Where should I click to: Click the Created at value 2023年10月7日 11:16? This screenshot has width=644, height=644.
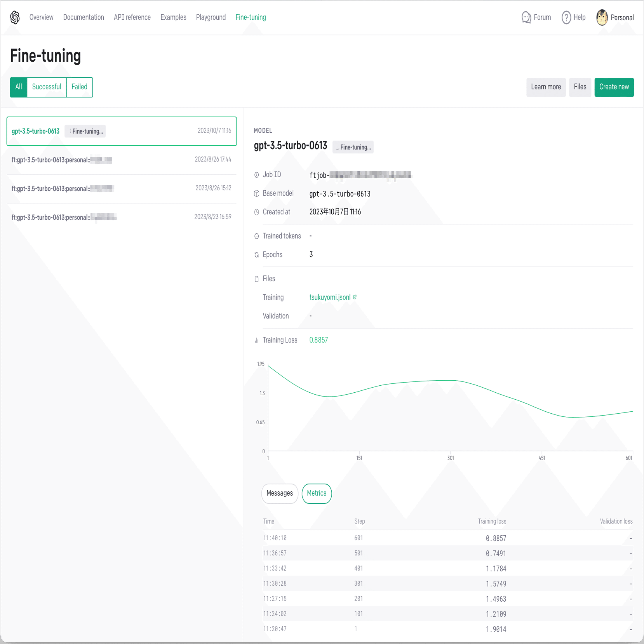(x=335, y=212)
